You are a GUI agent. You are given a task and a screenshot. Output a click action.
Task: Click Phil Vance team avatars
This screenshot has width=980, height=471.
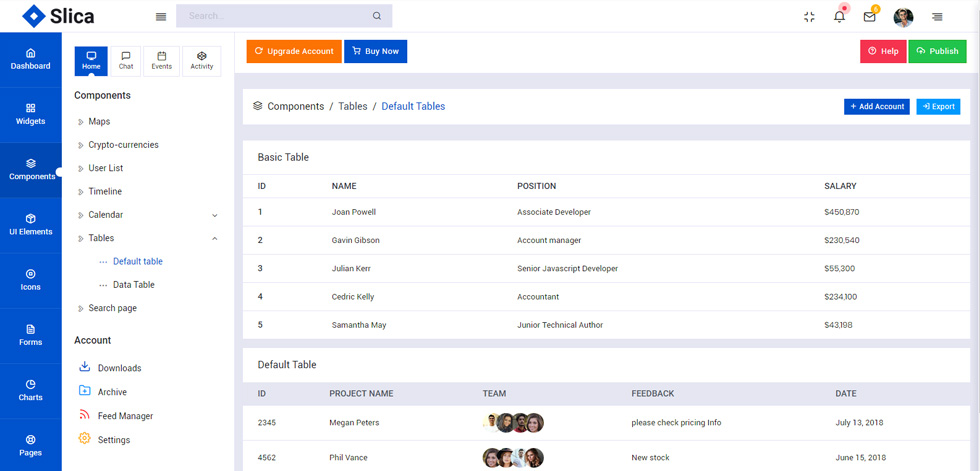click(x=513, y=458)
